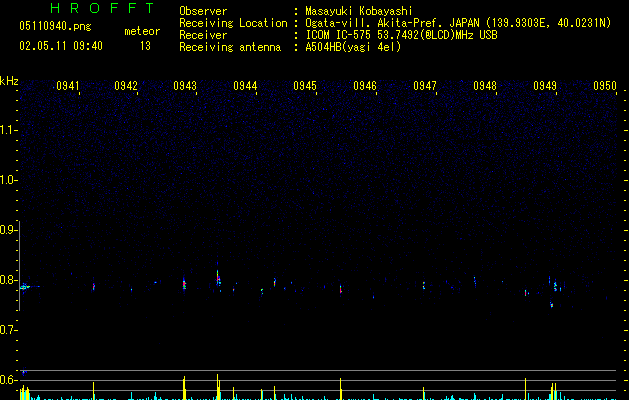Screen dimensions: 629x400
Task: Click the 0945 time marker
Action: tap(305, 86)
